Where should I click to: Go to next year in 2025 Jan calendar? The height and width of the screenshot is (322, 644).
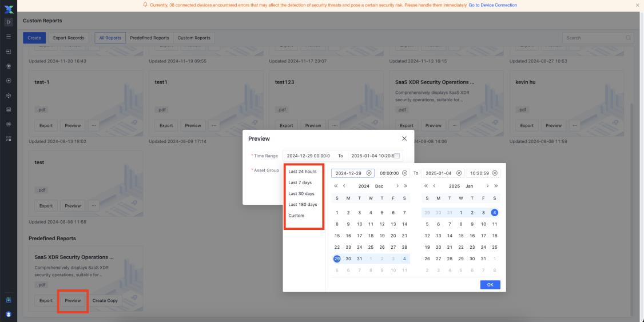click(x=496, y=186)
